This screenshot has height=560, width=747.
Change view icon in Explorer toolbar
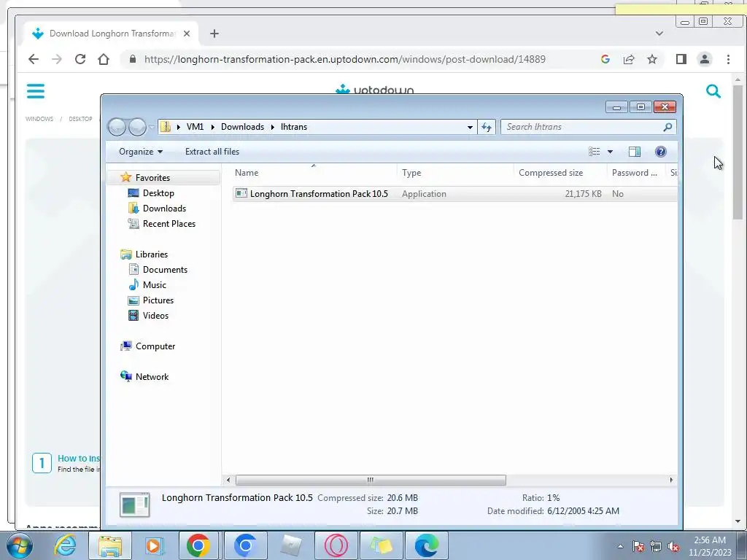coord(594,152)
